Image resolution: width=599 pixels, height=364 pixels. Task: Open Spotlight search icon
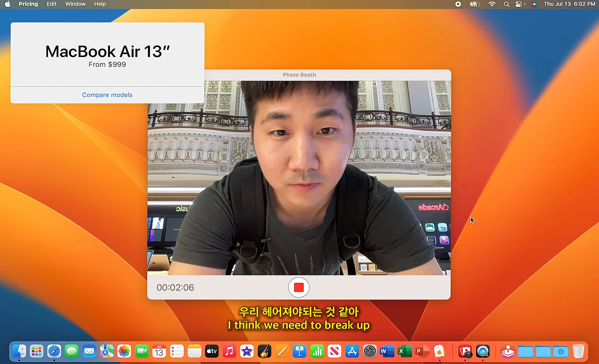pos(506,4)
